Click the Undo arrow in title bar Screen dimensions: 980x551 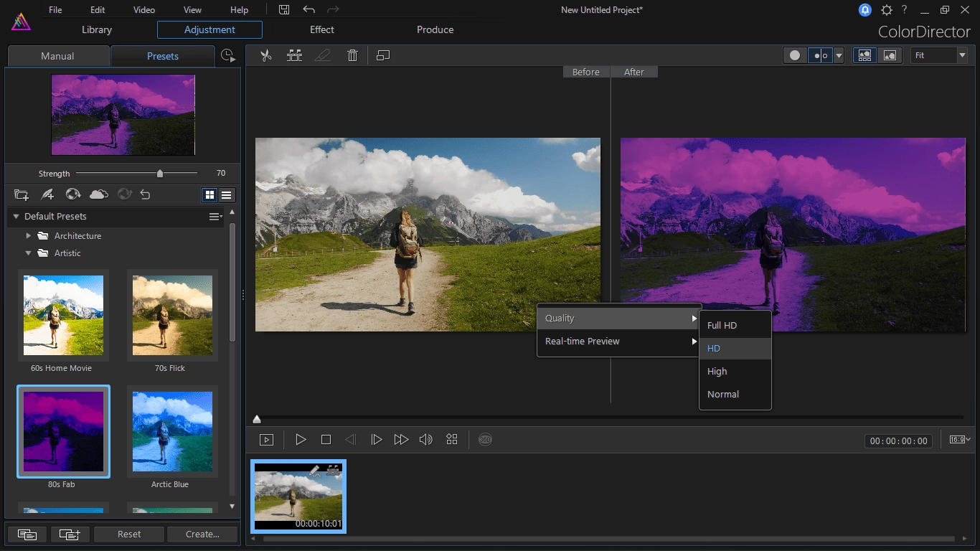click(x=308, y=9)
